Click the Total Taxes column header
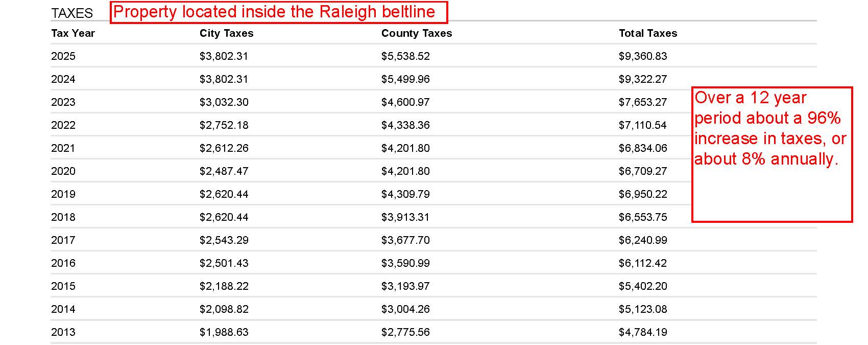The image size is (868, 345). [647, 33]
